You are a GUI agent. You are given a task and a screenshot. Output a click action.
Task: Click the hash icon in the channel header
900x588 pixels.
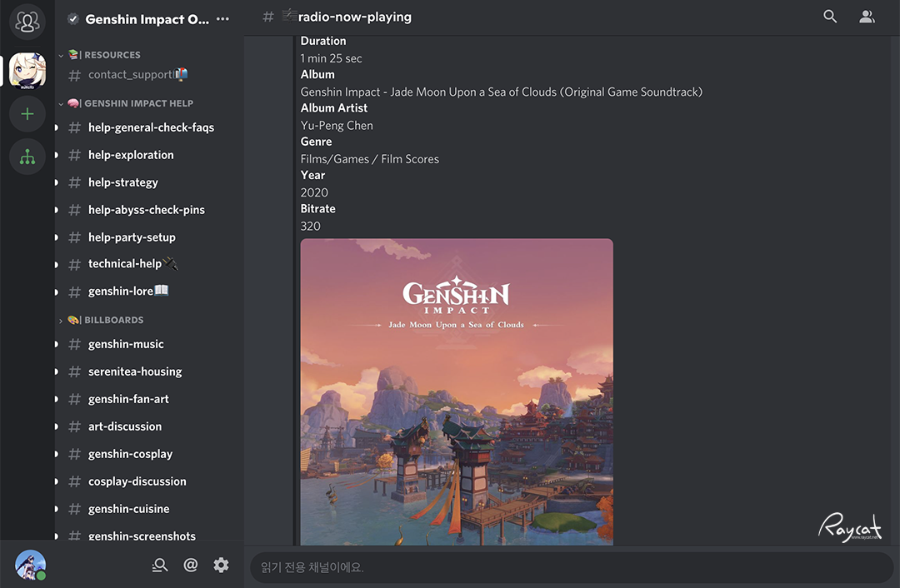click(x=268, y=17)
